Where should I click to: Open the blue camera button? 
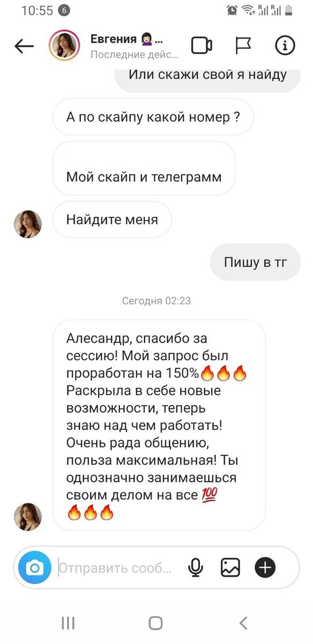(35, 567)
